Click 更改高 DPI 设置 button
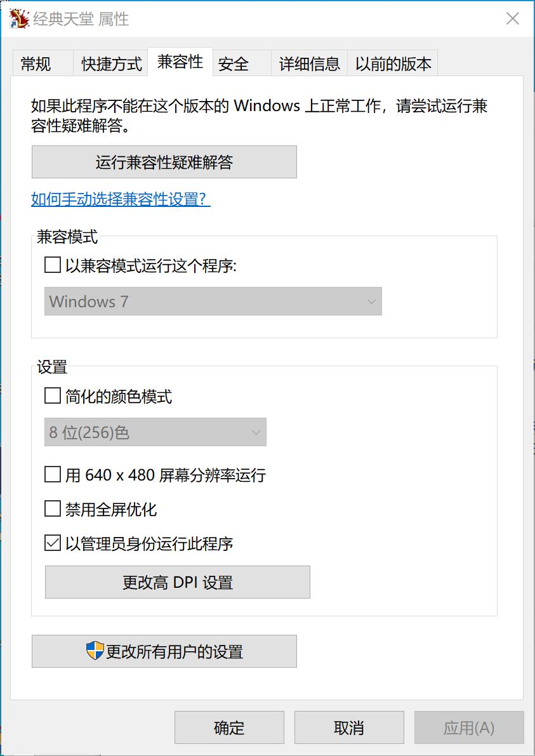535x756 pixels. tap(178, 582)
